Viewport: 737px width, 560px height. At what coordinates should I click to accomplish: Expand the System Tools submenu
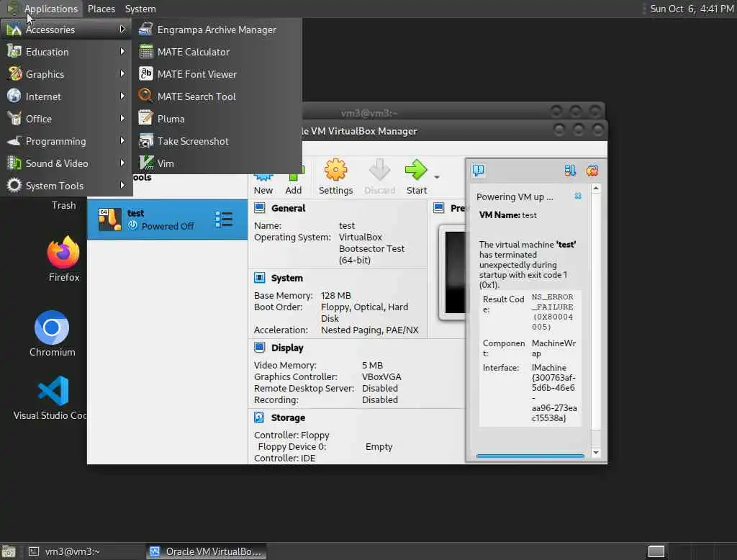(66, 186)
